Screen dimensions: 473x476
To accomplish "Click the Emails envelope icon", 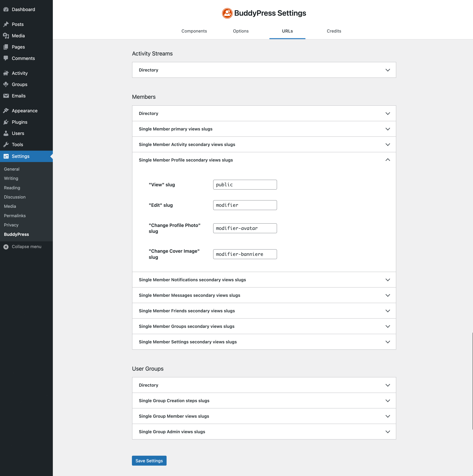I will [x=6, y=96].
